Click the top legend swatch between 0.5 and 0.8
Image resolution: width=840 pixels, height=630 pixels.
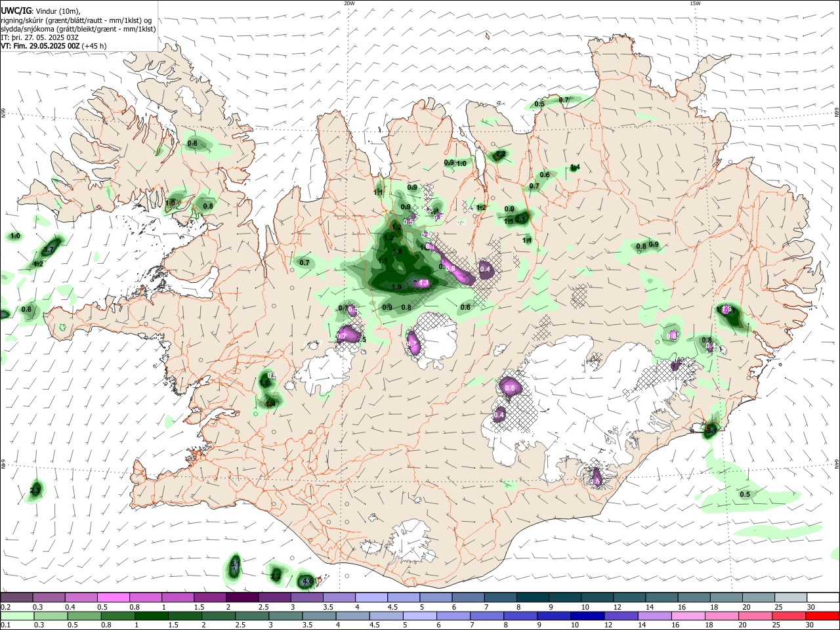tap(113, 597)
